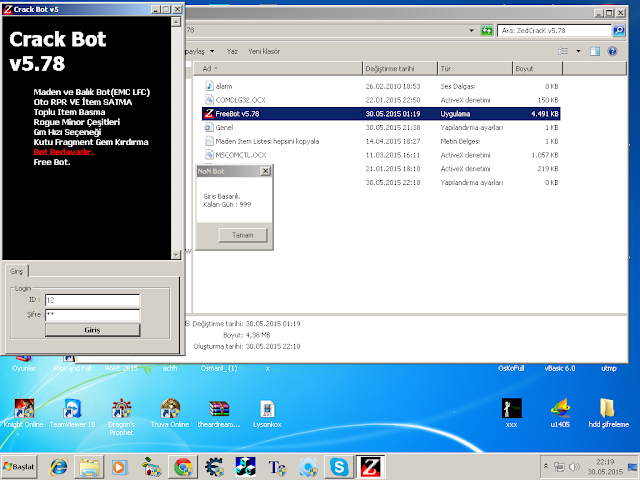Click the change view icon in Explorer toolbar

563,51
